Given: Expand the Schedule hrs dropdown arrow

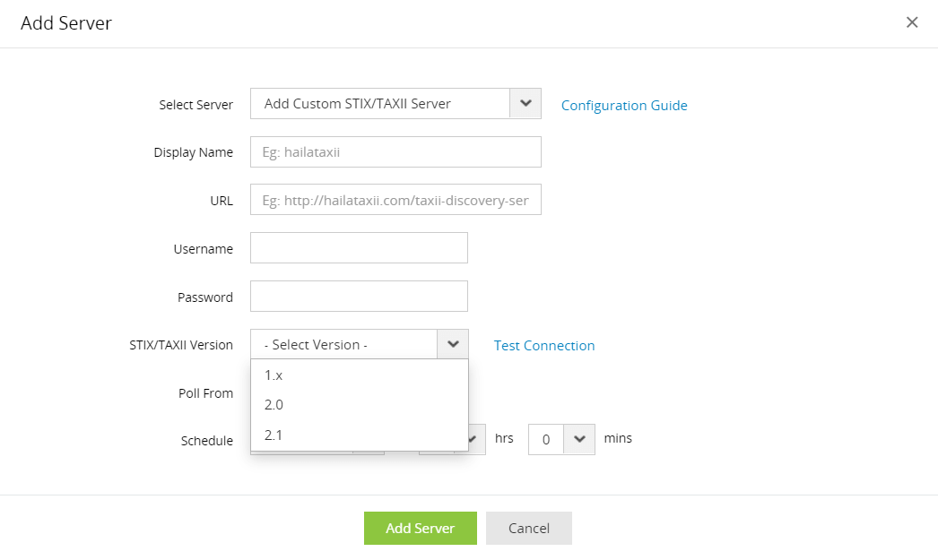Looking at the screenshot, I should (471, 439).
